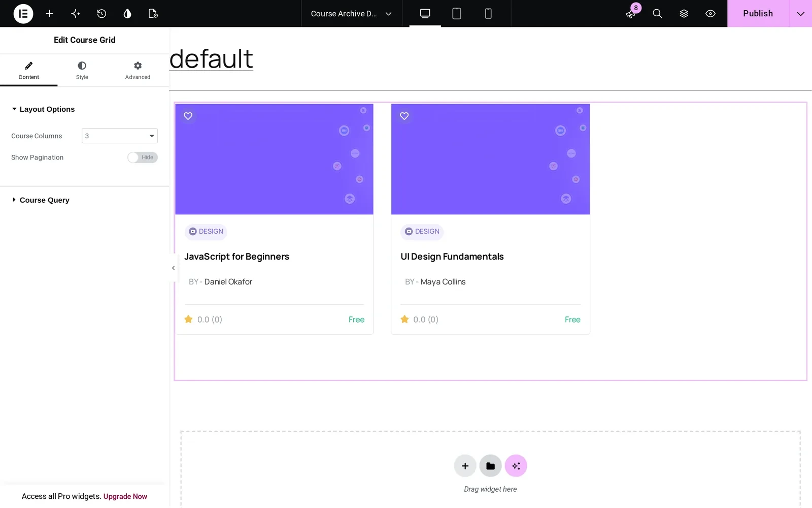Select the Content tab
812x508 pixels.
point(29,71)
